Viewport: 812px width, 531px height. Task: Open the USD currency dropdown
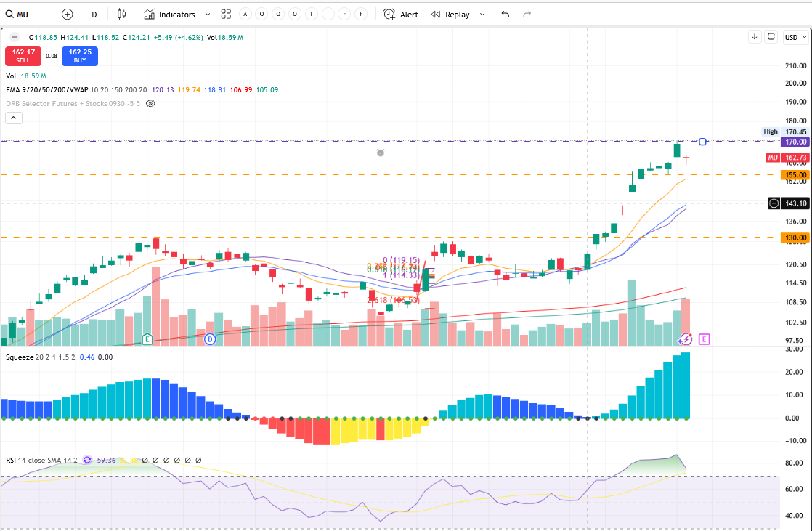pyautogui.click(x=795, y=37)
